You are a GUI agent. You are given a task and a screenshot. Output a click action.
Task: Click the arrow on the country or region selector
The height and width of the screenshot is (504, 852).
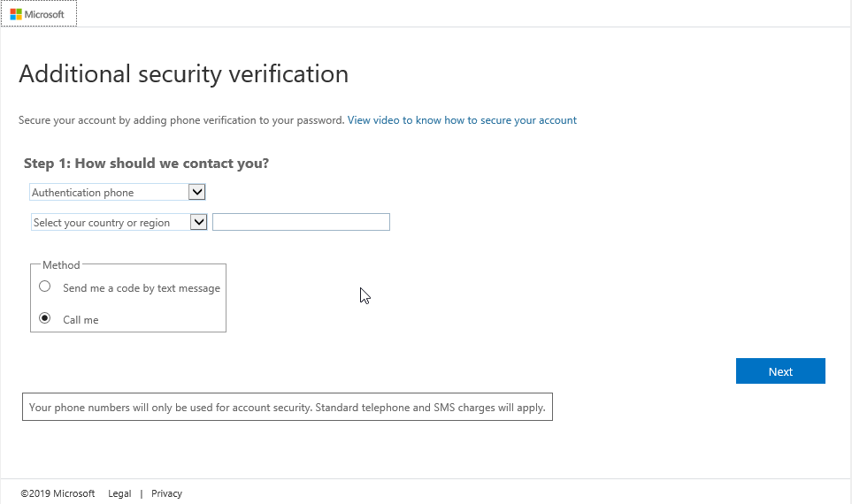[x=198, y=222]
